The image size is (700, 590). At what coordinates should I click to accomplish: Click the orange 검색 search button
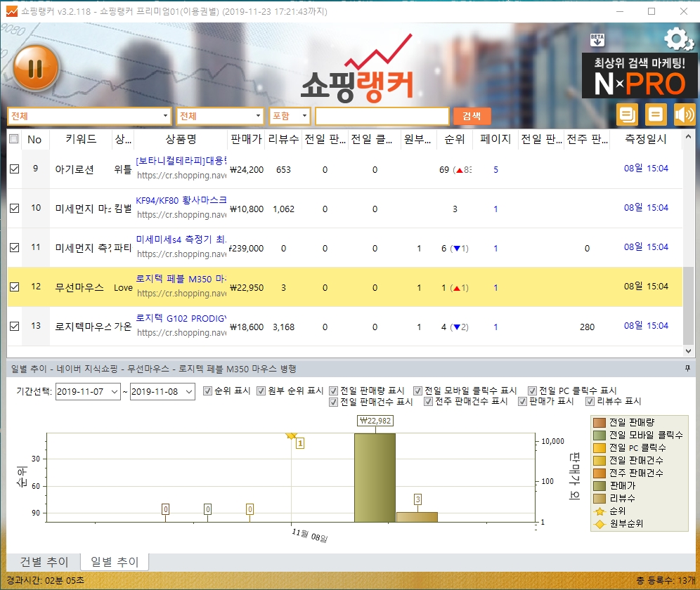[x=472, y=116]
